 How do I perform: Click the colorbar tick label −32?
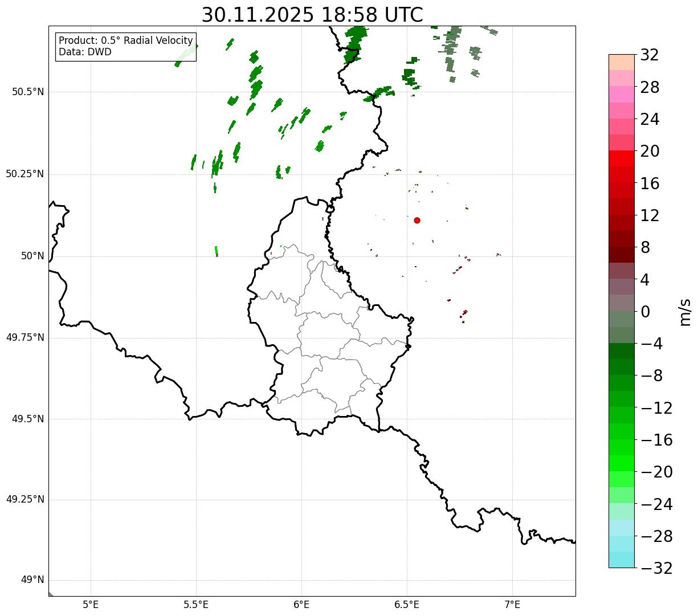pyautogui.click(x=656, y=568)
